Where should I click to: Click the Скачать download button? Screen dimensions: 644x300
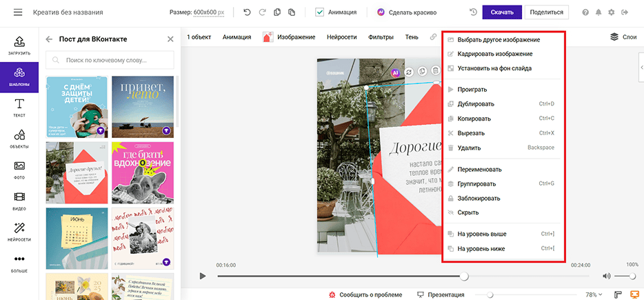click(x=502, y=12)
